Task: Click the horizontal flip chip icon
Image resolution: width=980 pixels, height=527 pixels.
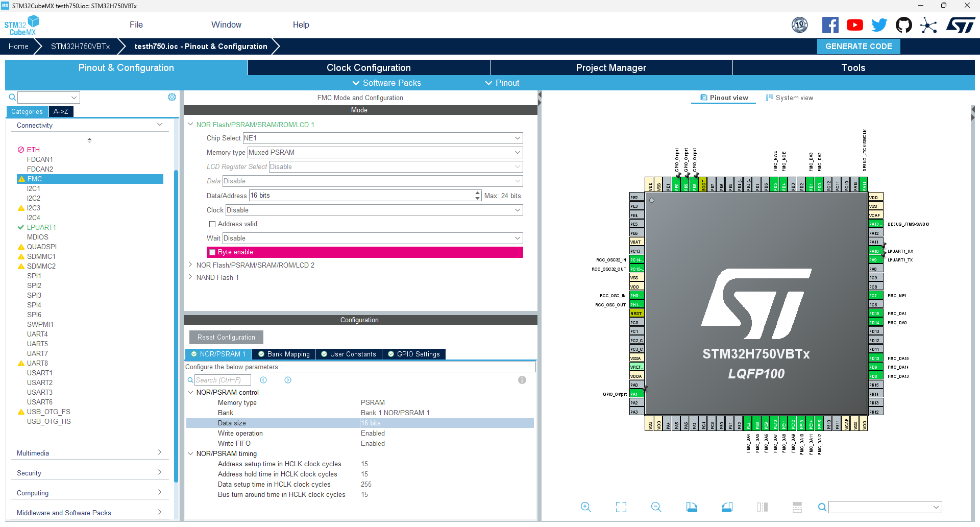Action: pyautogui.click(x=797, y=507)
